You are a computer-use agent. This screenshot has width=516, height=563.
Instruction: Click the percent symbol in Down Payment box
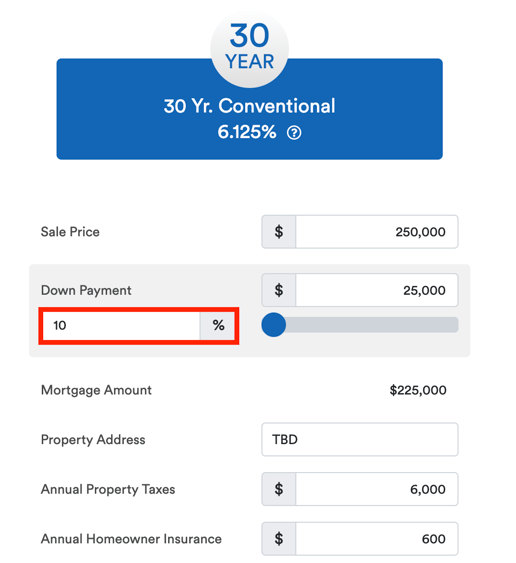coord(218,325)
